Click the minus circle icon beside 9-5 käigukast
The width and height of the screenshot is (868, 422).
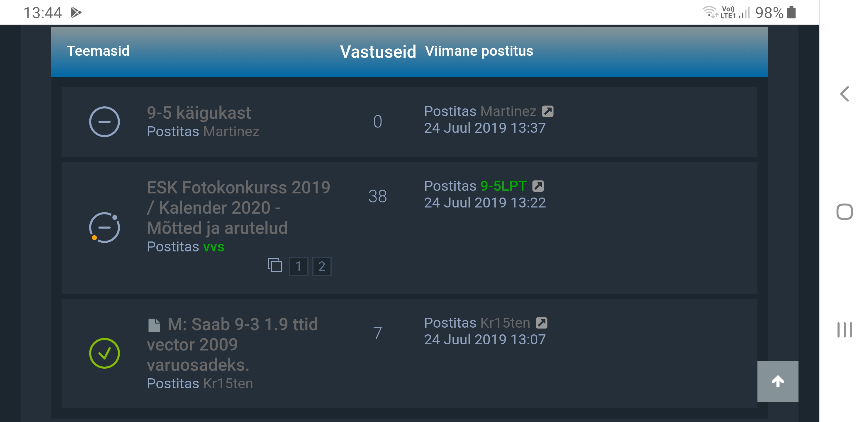click(x=104, y=122)
